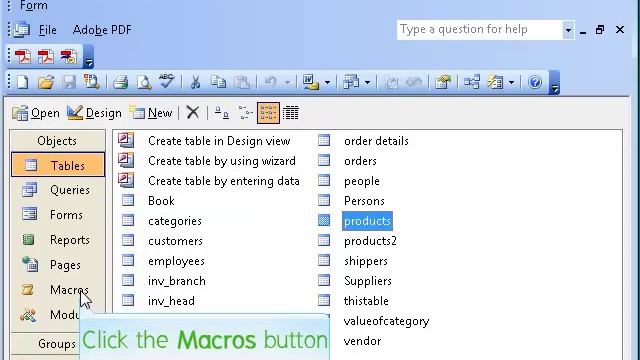This screenshot has width=640, height=360.
Task: Click the second Adobe PDF email icon
Action: 46,56
